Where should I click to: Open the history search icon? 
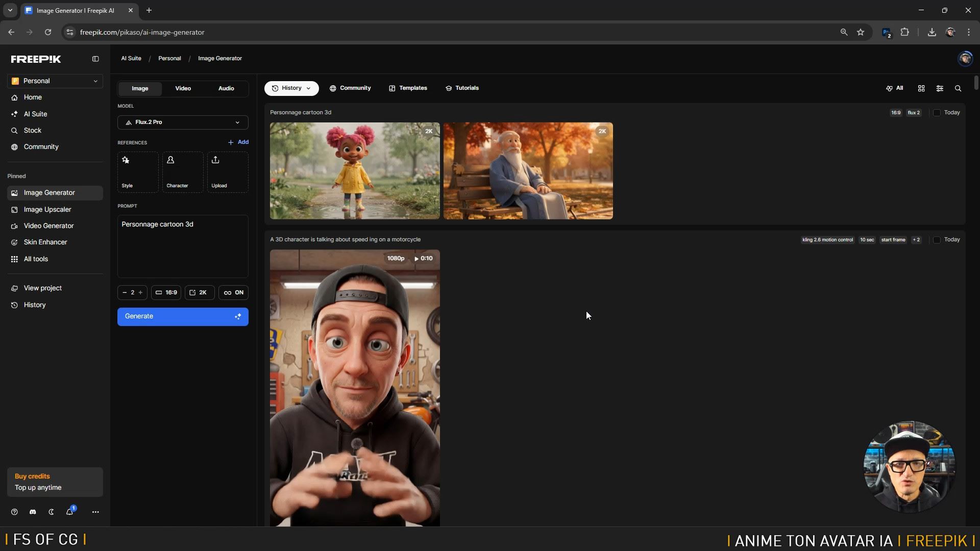click(x=958, y=88)
